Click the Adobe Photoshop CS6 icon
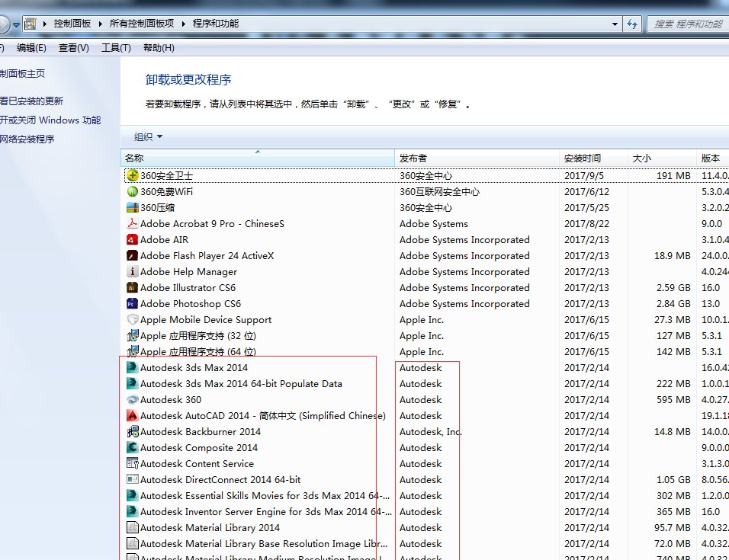This screenshot has height=560, width=729. (x=131, y=303)
